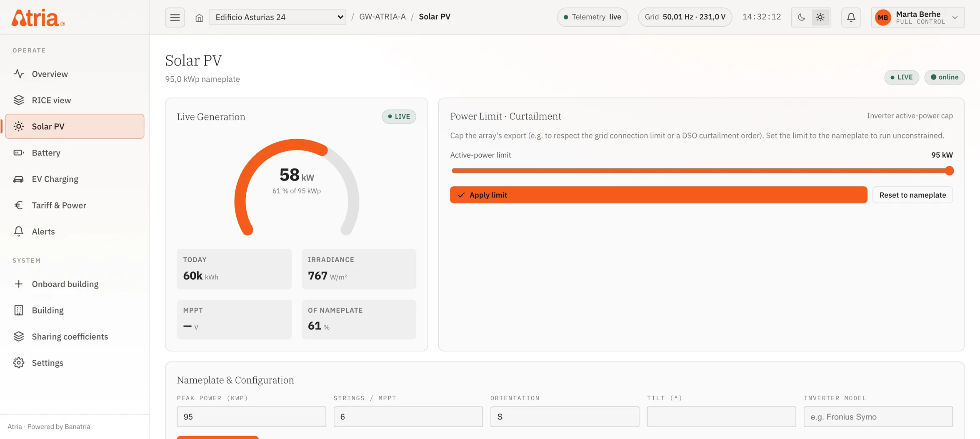Navigate to Tariff & Power
Screen dimensions: 980x439
click(75, 205)
